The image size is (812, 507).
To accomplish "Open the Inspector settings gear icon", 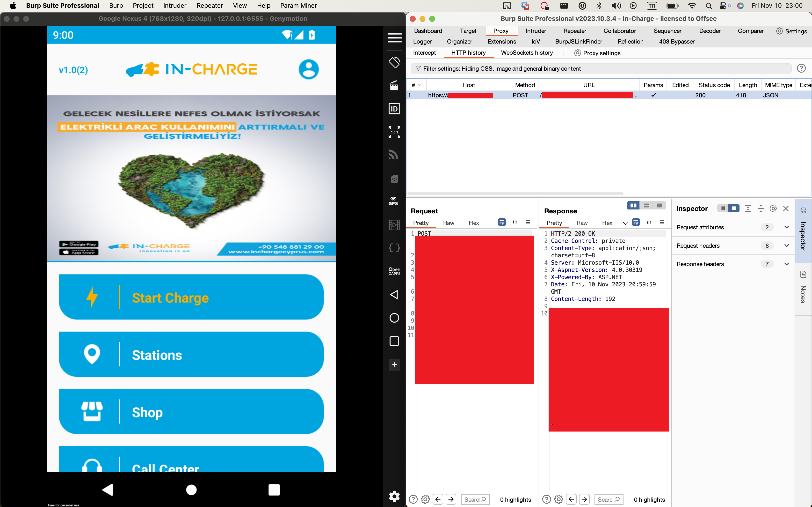I will pos(773,209).
